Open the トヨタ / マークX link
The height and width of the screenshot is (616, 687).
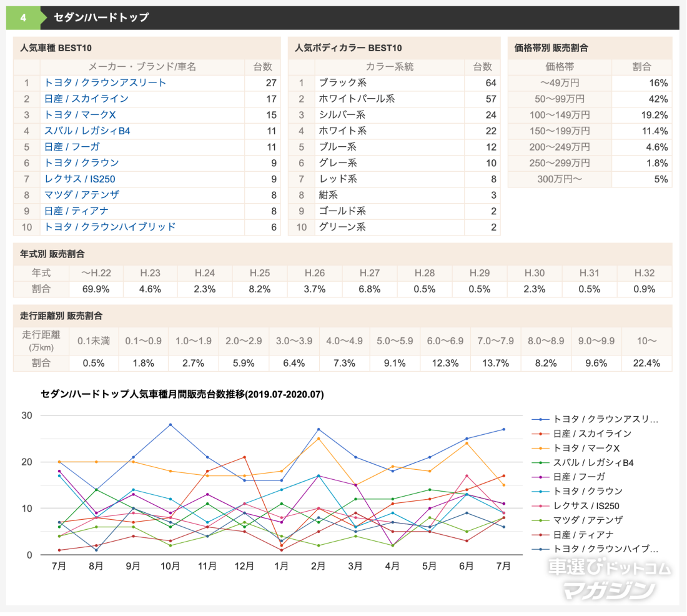tap(80, 115)
